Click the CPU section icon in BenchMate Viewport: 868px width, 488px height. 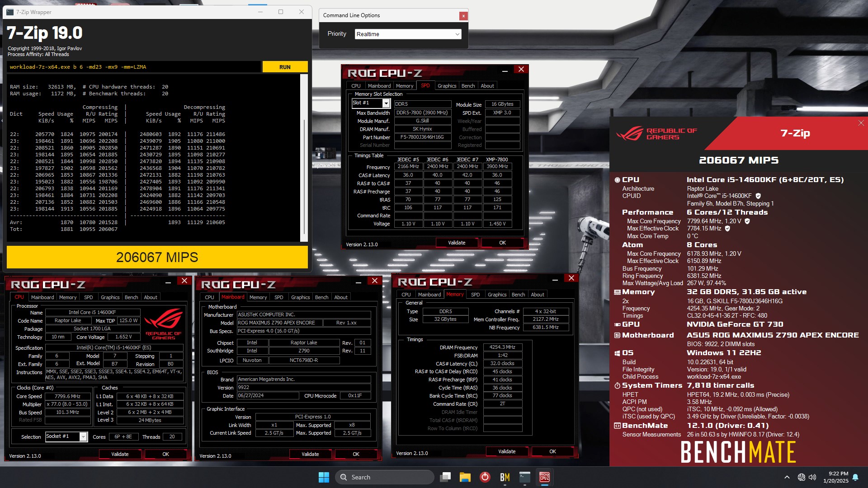pyautogui.click(x=617, y=180)
